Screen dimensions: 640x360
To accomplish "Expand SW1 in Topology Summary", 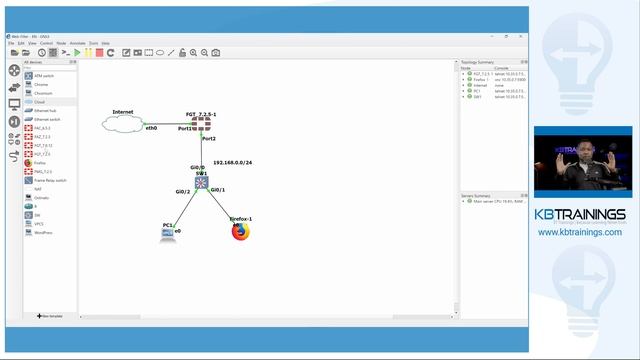I will (x=463, y=97).
